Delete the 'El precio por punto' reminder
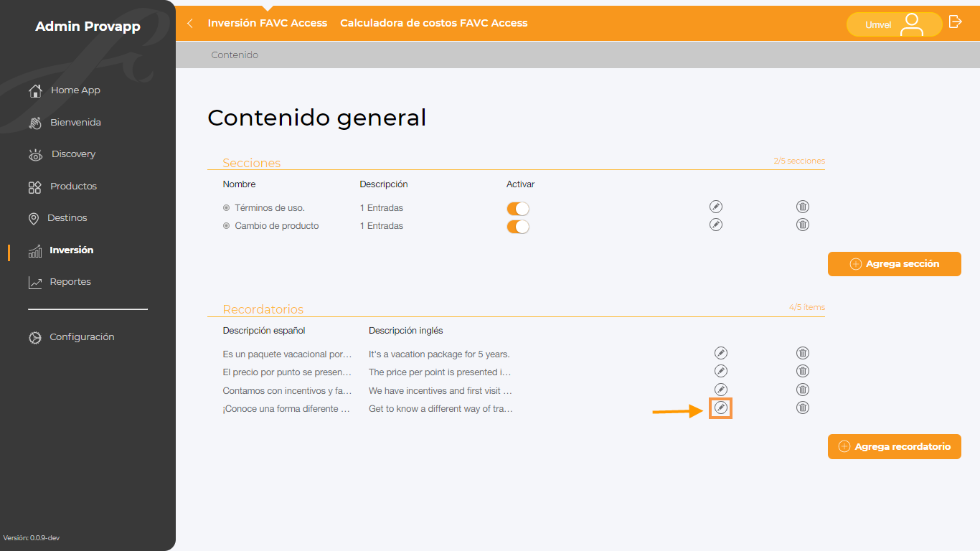This screenshot has height=551, width=980. [x=803, y=371]
